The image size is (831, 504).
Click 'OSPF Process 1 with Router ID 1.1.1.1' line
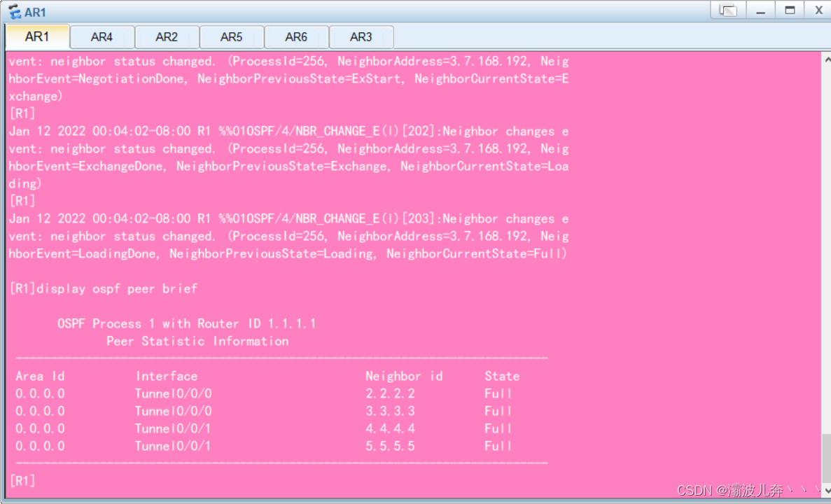pyautogui.click(x=186, y=324)
